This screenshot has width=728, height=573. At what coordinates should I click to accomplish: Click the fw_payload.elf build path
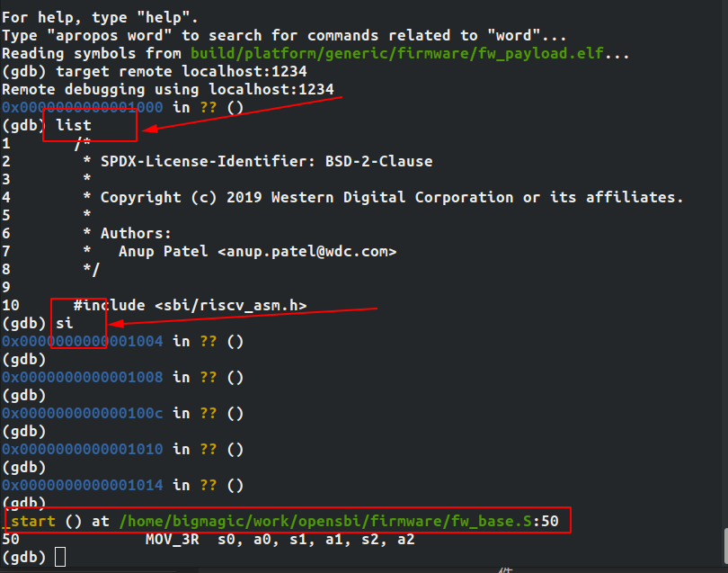pos(396,54)
